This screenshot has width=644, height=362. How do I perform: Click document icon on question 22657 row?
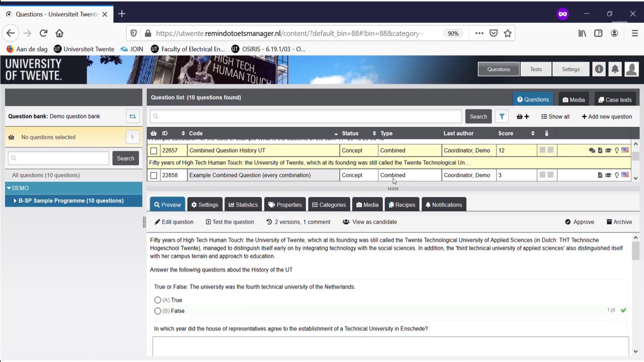tap(600, 150)
